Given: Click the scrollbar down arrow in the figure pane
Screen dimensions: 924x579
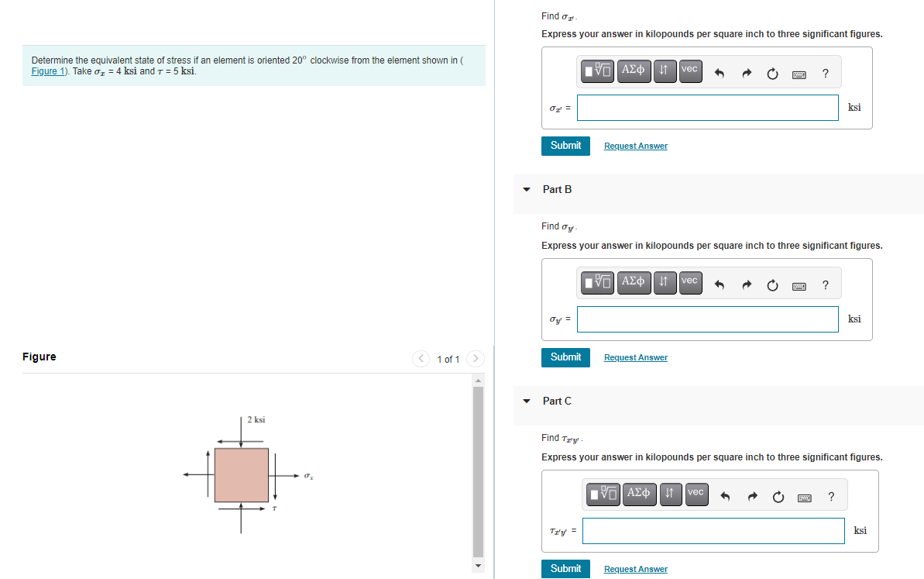Looking at the screenshot, I should (x=478, y=566).
